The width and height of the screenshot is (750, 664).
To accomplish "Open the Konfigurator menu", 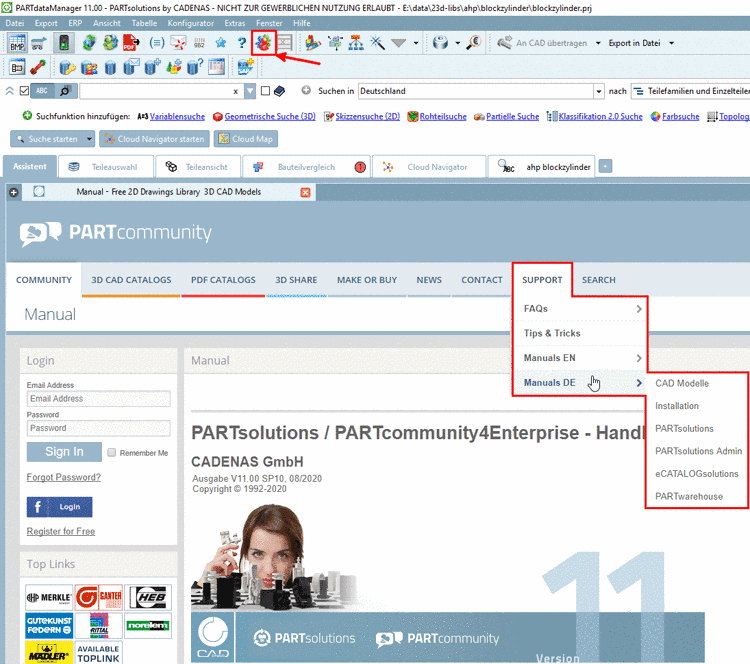I will [190, 22].
